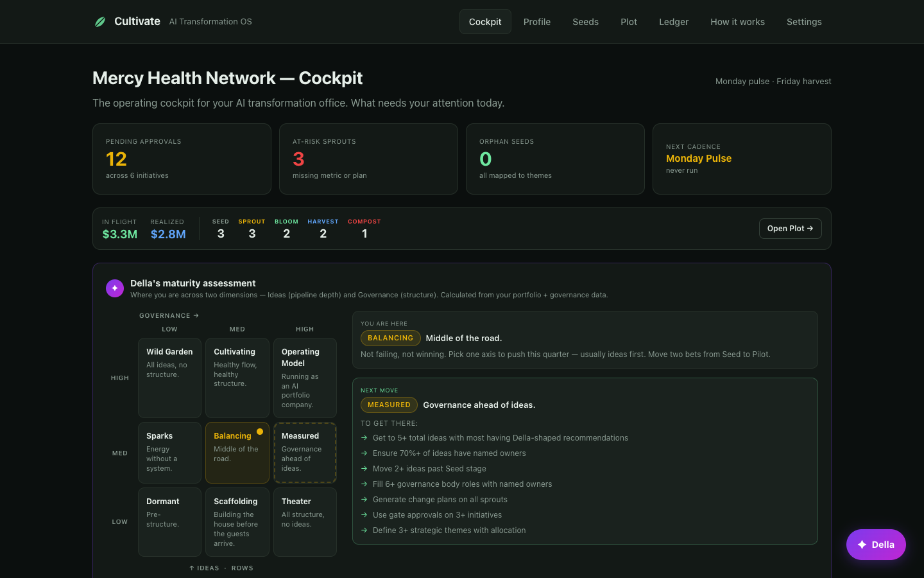Click 'Monday pulse · Friday harvest' text
Viewport: 924px width, 578px height.
pyautogui.click(x=773, y=81)
